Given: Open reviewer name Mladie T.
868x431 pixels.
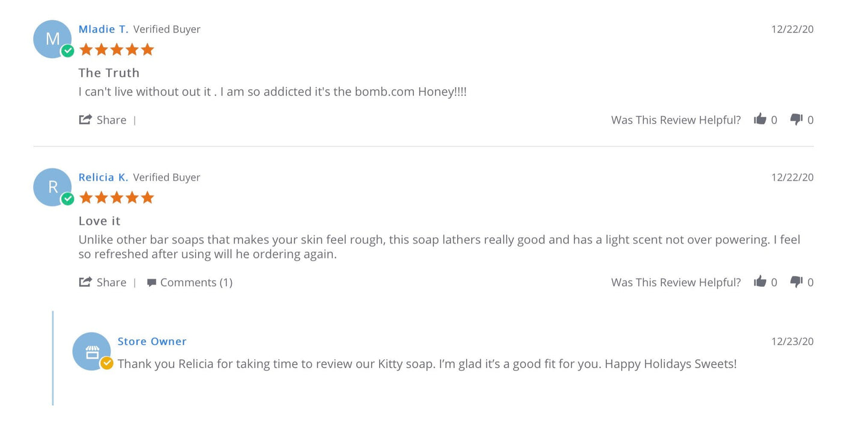Looking at the screenshot, I should (x=103, y=29).
